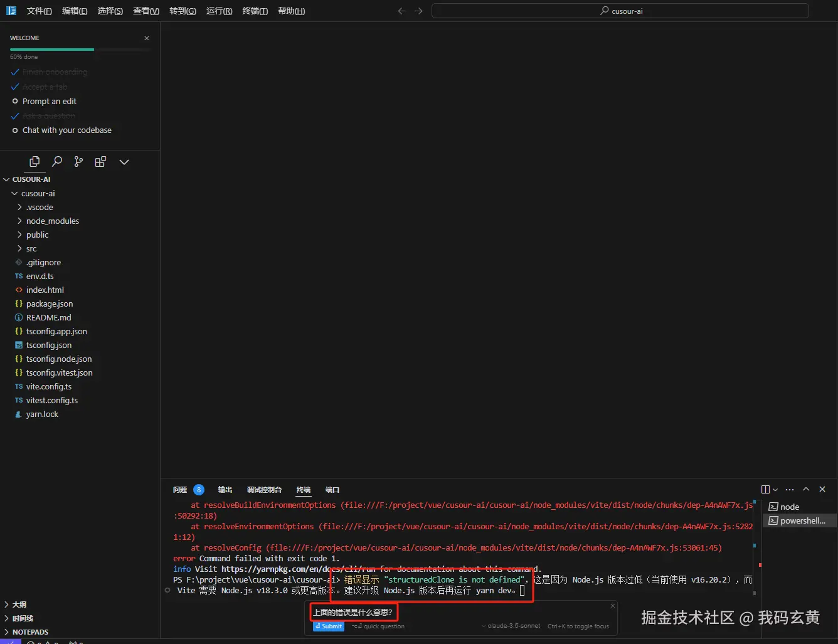
Task: Open the yarnpkg.com docs link in terminal
Action: click(x=298, y=569)
